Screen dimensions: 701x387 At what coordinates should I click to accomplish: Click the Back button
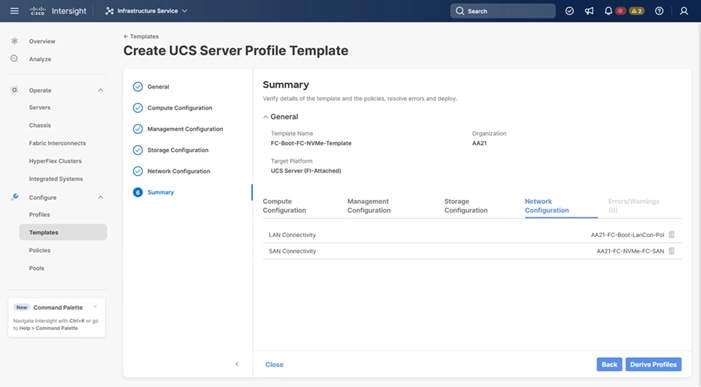coord(609,364)
